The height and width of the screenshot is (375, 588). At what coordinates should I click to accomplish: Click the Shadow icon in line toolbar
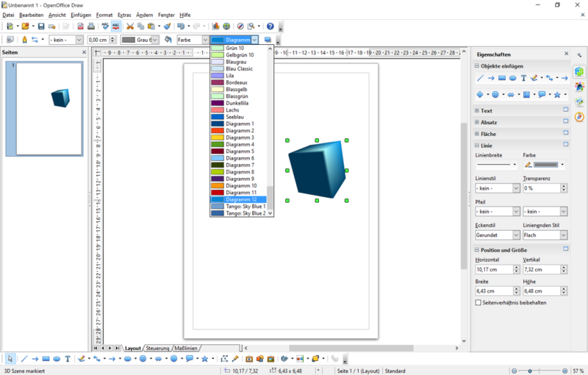[268, 40]
